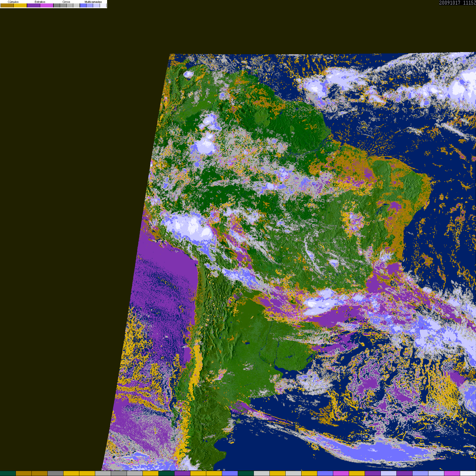Pick the dark purple Estratos legend swatch
The height and width of the screenshot is (476, 476).
click(x=34, y=5)
